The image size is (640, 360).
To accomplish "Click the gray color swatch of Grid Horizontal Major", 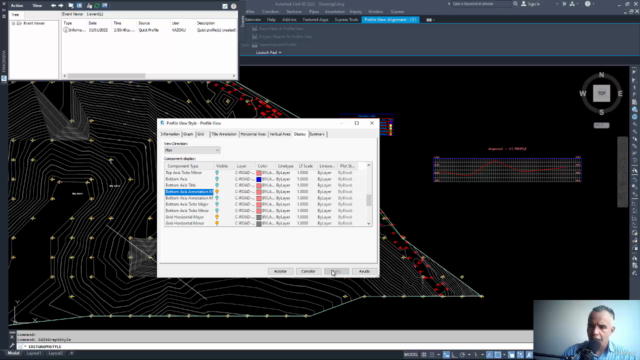I will [x=259, y=217].
